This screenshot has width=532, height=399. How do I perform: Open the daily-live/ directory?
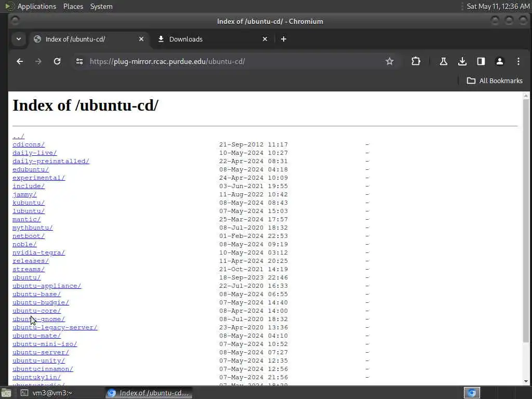[x=35, y=153]
